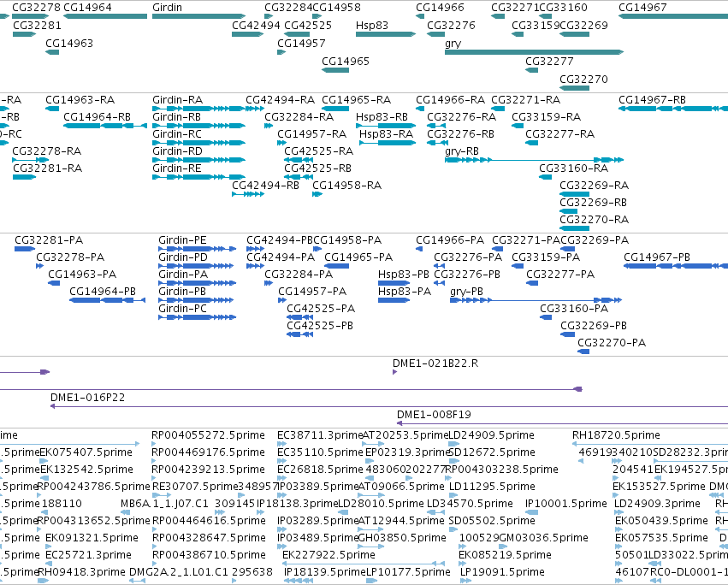
Task: Click the RH18720.5prime EST label
Action: (x=616, y=435)
